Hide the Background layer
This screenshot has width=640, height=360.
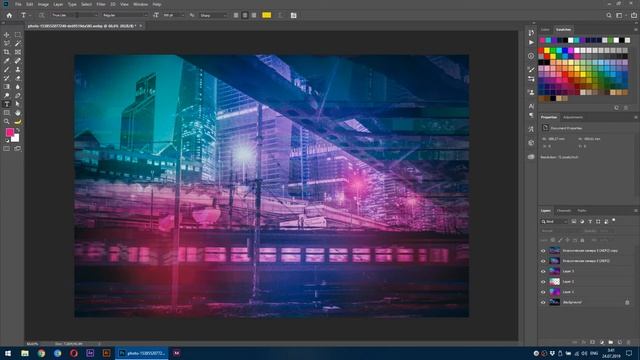click(543, 302)
